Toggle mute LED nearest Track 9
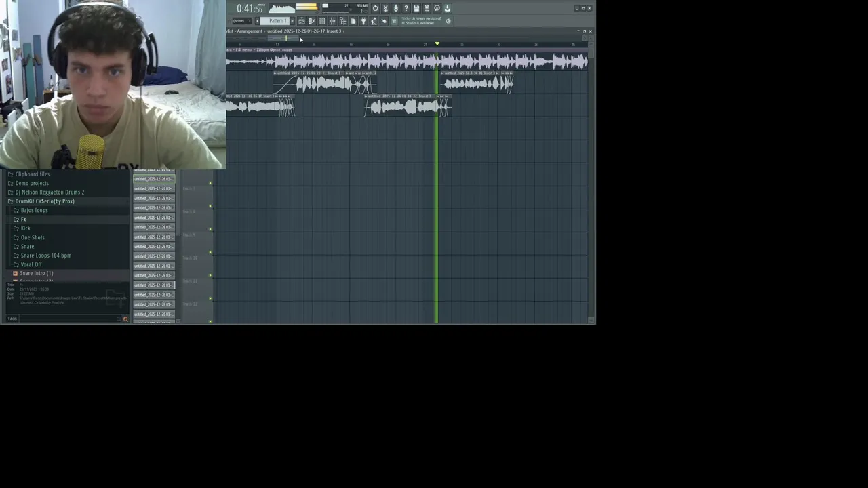 click(210, 229)
